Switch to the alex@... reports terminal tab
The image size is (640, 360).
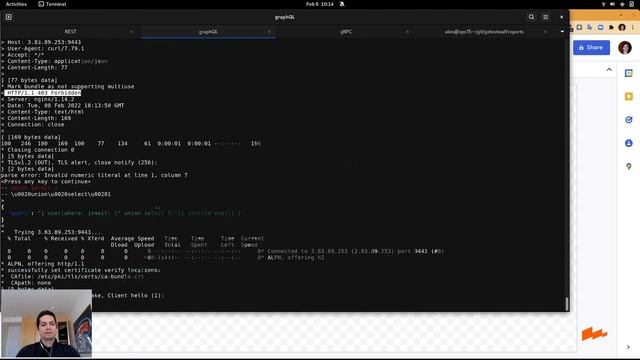(484, 31)
